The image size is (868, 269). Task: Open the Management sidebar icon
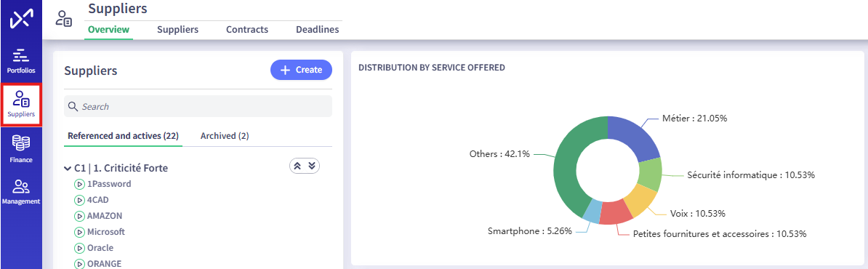point(20,191)
